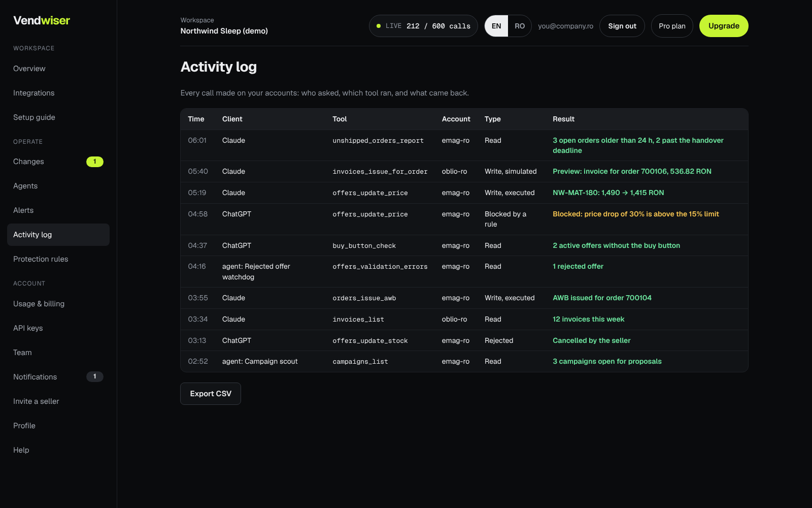Click the you@company.ro account email
The image size is (812, 508).
[565, 26]
